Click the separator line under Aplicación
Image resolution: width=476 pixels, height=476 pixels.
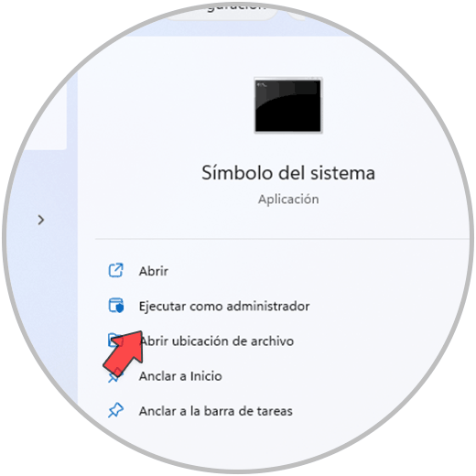point(282,239)
